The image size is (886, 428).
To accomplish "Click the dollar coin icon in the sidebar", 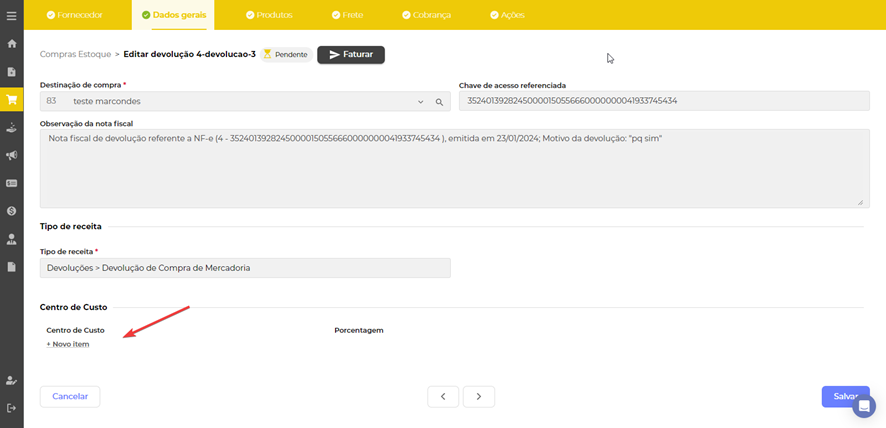I will pos(12,211).
